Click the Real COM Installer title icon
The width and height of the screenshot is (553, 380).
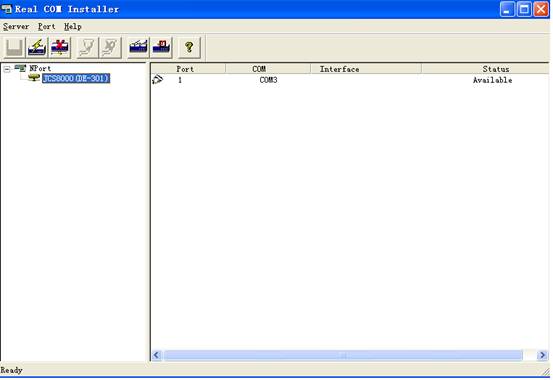6,9
